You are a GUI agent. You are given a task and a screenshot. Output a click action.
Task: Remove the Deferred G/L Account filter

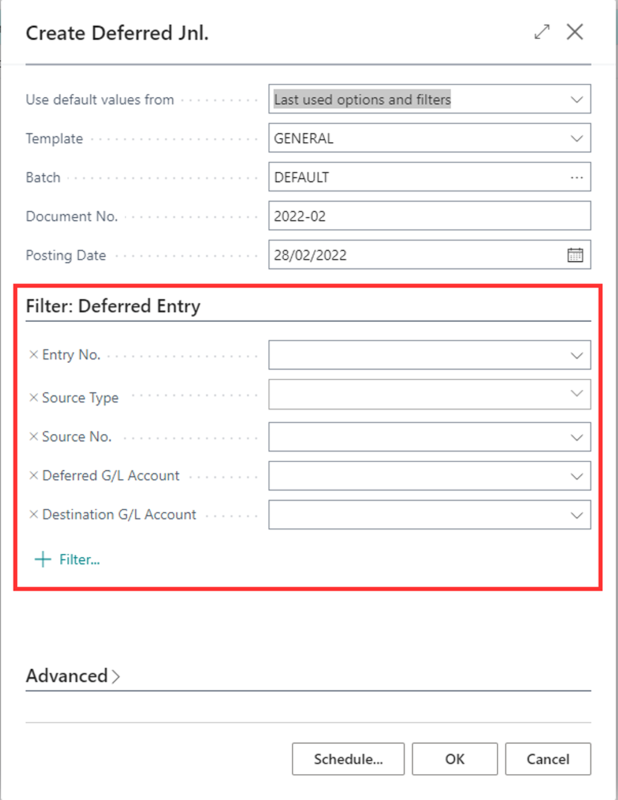click(33, 476)
